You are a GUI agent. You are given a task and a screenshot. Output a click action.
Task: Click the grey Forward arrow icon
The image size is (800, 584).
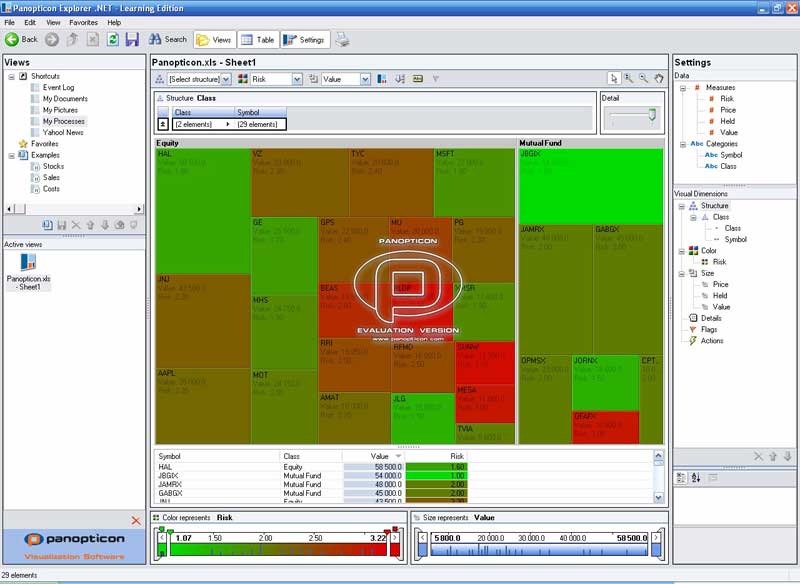[52, 39]
